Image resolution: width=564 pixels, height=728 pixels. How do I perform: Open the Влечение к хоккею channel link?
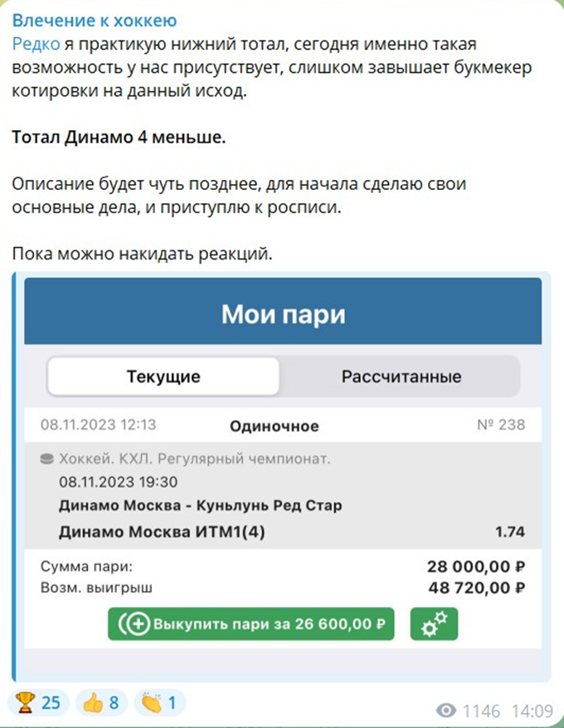click(97, 18)
